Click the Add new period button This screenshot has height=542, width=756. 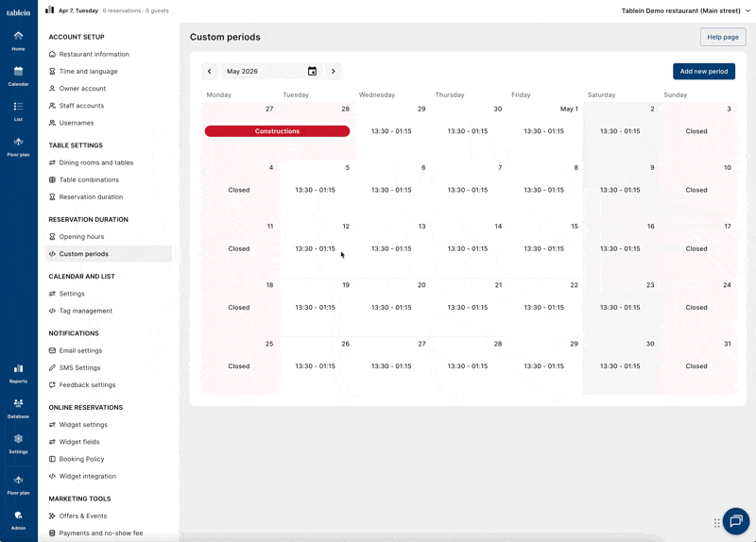tap(703, 72)
